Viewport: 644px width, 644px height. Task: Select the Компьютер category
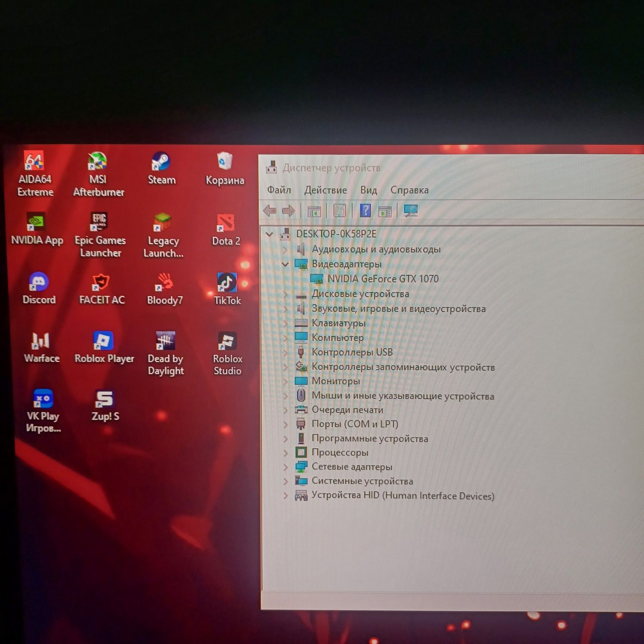337,337
